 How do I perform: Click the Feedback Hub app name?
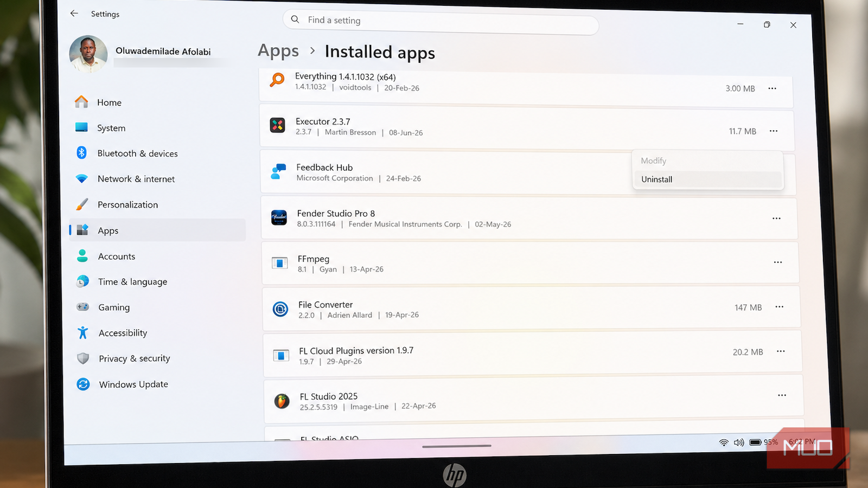pyautogui.click(x=324, y=168)
